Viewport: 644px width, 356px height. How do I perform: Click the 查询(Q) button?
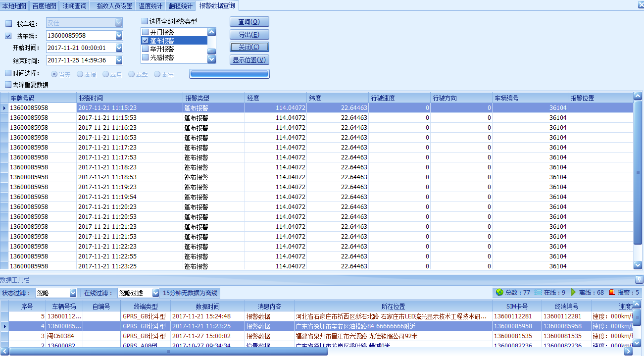click(x=249, y=22)
